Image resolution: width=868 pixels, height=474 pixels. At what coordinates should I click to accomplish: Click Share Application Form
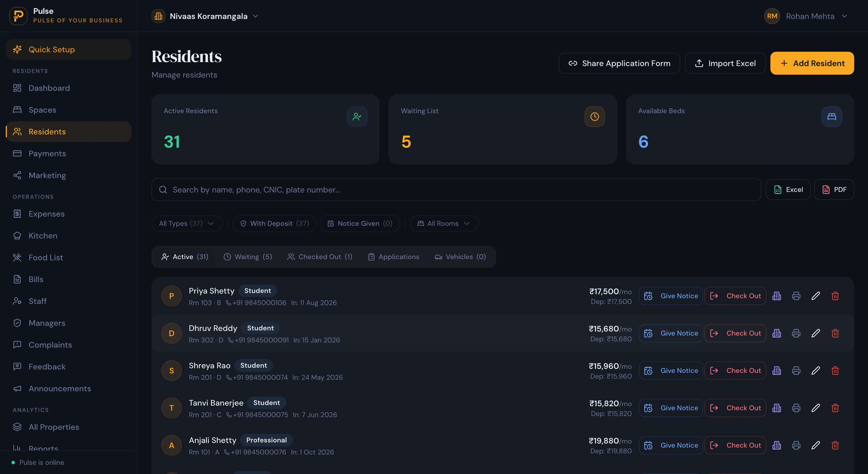[x=619, y=63]
